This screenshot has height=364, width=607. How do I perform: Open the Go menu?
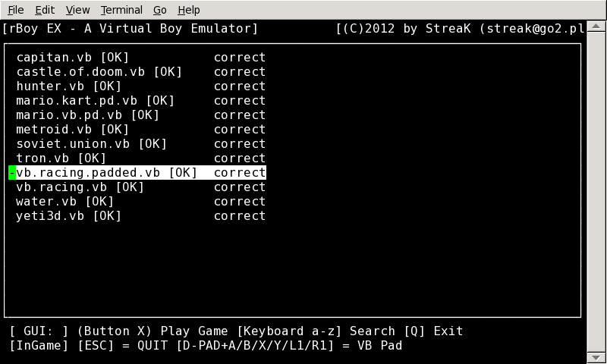click(159, 10)
